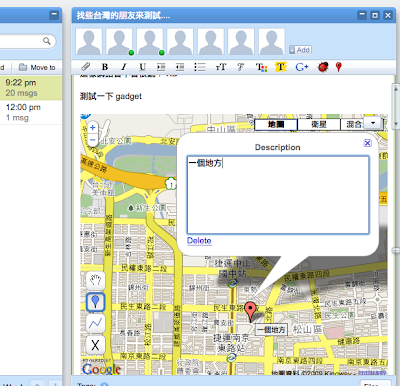This screenshot has width=400, height=386.
Task: Click the Google search gadget icon
Action: tap(302, 67)
